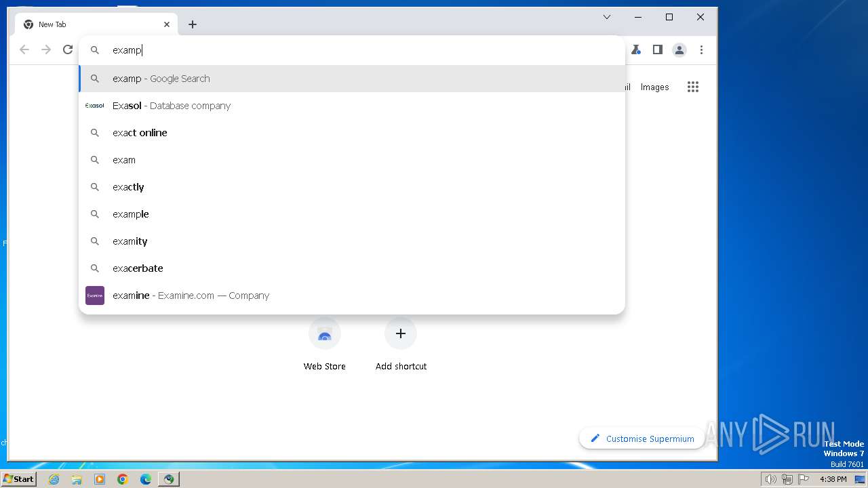
Task: Select 'examp - Google Search' suggestion
Action: (x=352, y=79)
